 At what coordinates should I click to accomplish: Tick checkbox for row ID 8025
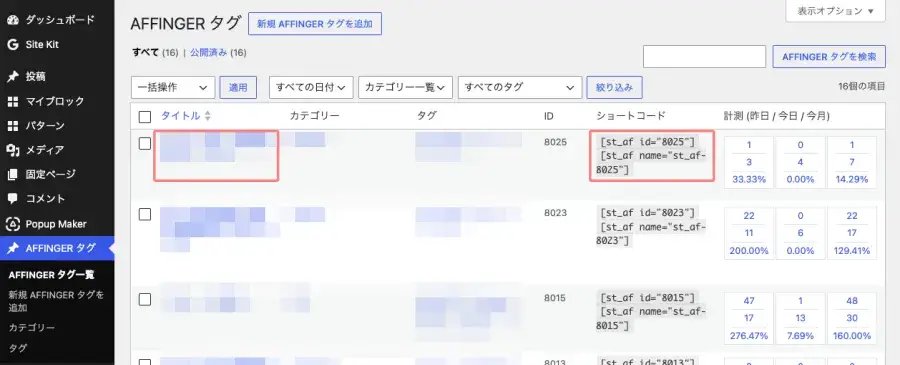point(145,144)
